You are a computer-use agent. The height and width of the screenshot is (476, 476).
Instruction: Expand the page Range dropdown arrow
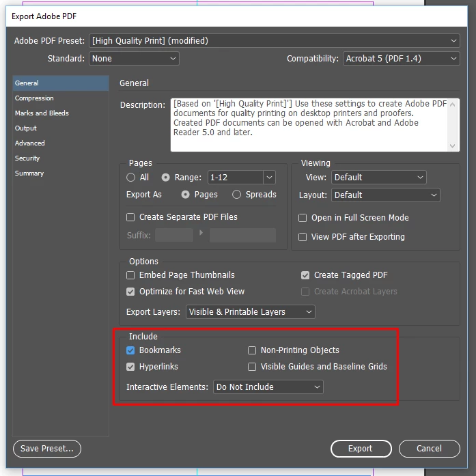tap(269, 178)
